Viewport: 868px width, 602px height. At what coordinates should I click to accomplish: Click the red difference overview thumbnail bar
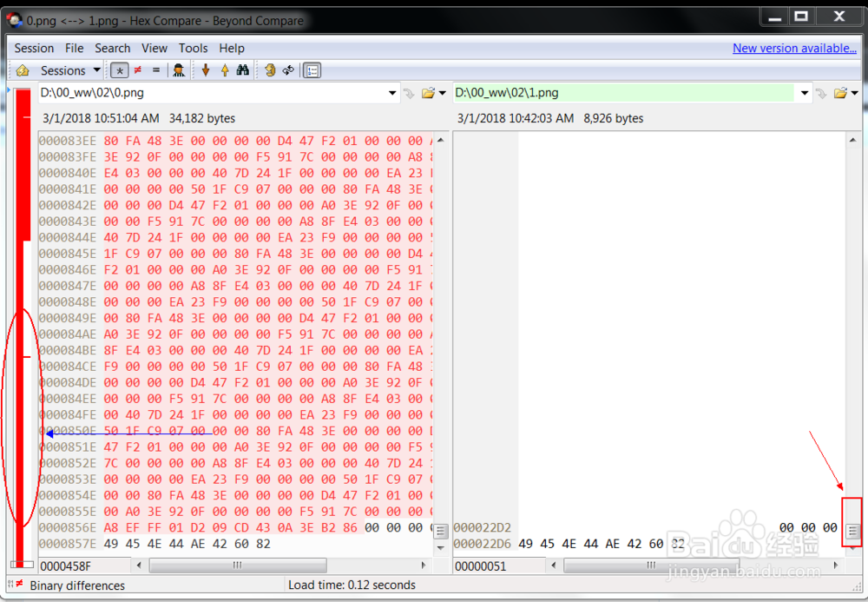pos(23,327)
